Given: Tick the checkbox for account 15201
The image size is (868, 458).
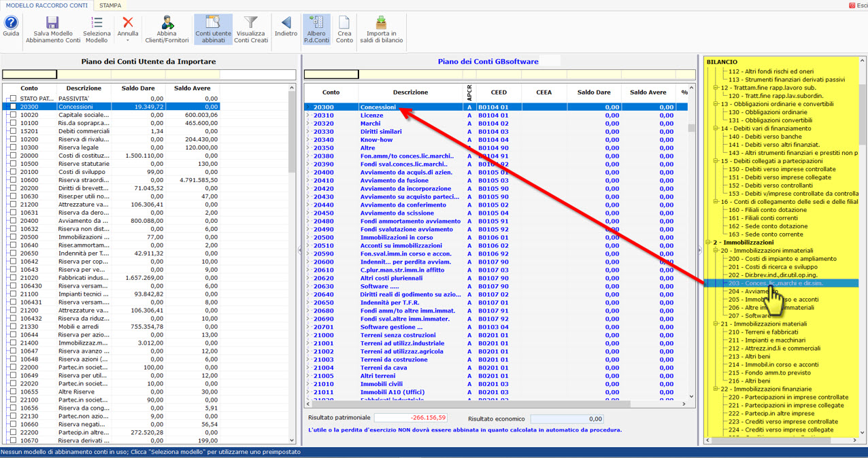Looking at the screenshot, I should coord(13,131).
